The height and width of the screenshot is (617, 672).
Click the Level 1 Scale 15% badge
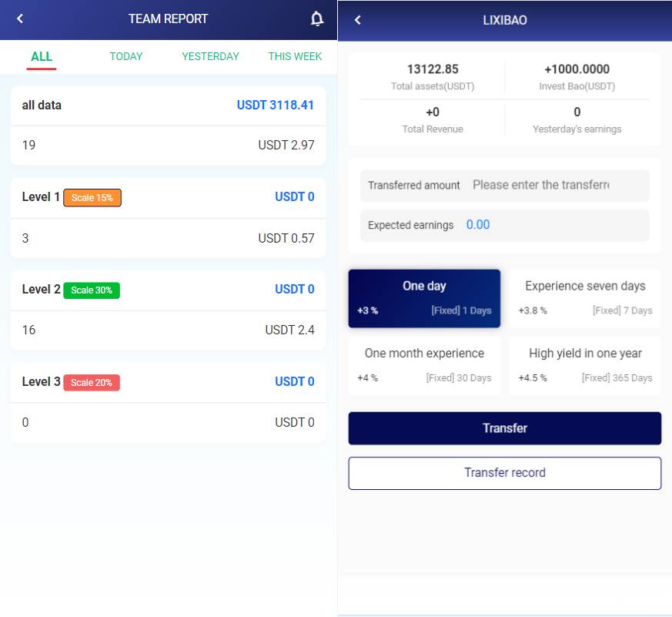92,198
